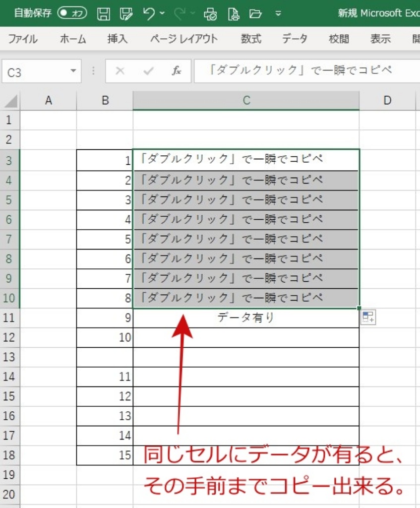Switch to the ホーム tab

tap(73, 39)
